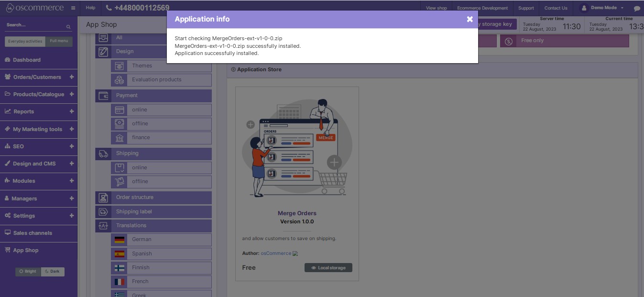Open Sales channels in the sidebar
The width and height of the screenshot is (644, 297).
[33, 233]
